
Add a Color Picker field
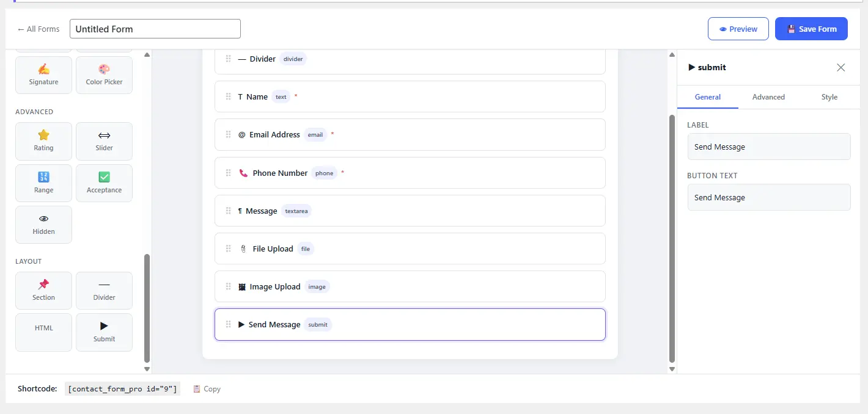(104, 75)
